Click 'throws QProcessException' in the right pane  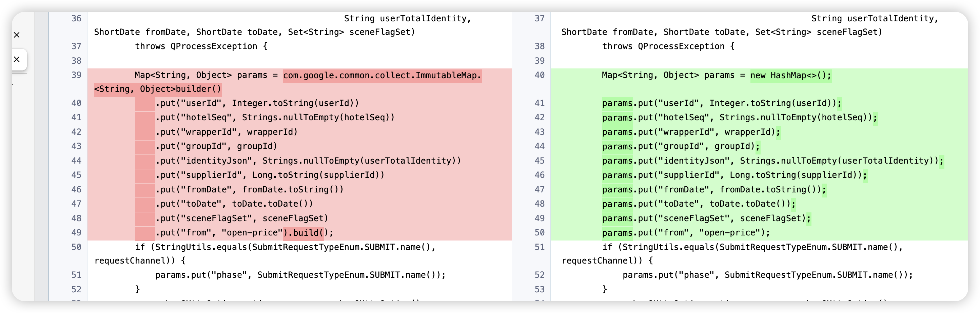point(668,47)
